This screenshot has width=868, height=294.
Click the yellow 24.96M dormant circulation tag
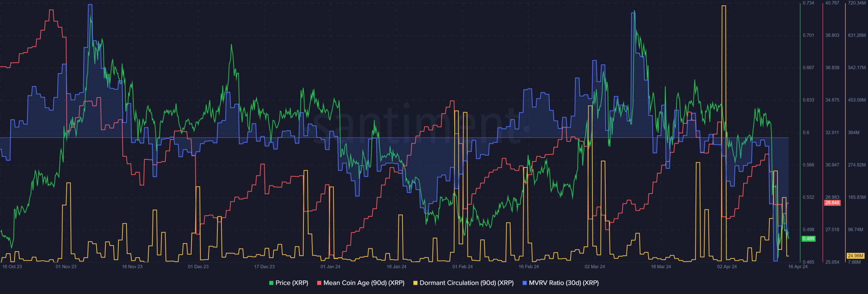(855, 256)
